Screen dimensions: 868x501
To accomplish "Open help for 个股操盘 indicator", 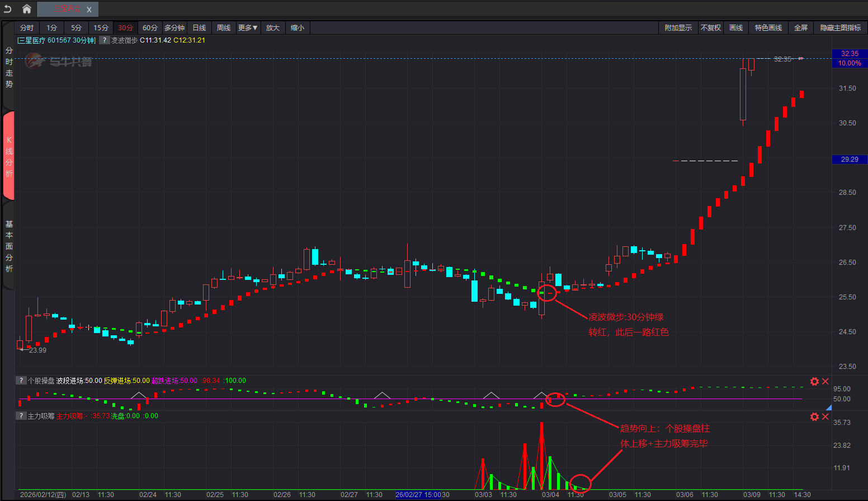I will 21,381.
